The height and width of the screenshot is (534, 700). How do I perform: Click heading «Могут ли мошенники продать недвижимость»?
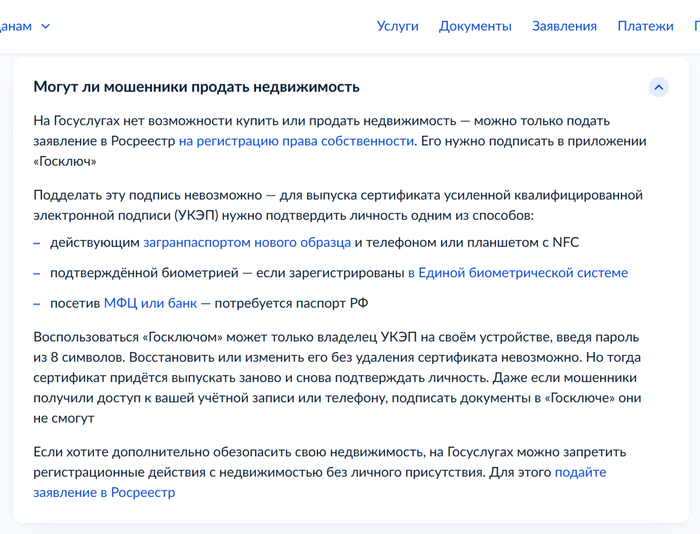196,87
